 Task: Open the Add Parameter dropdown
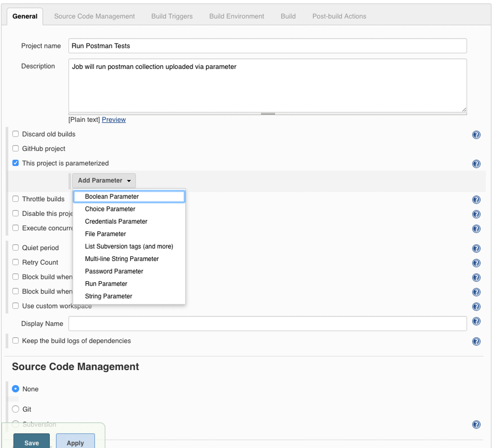[x=104, y=181]
